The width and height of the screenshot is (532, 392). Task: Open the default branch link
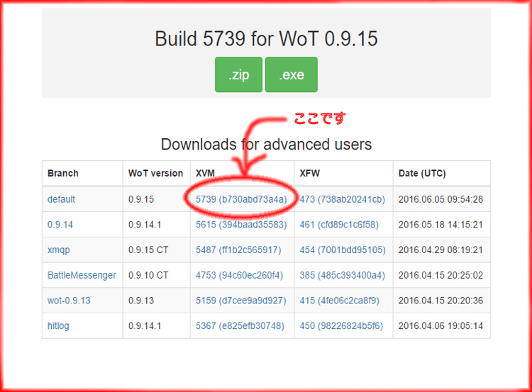click(x=61, y=199)
